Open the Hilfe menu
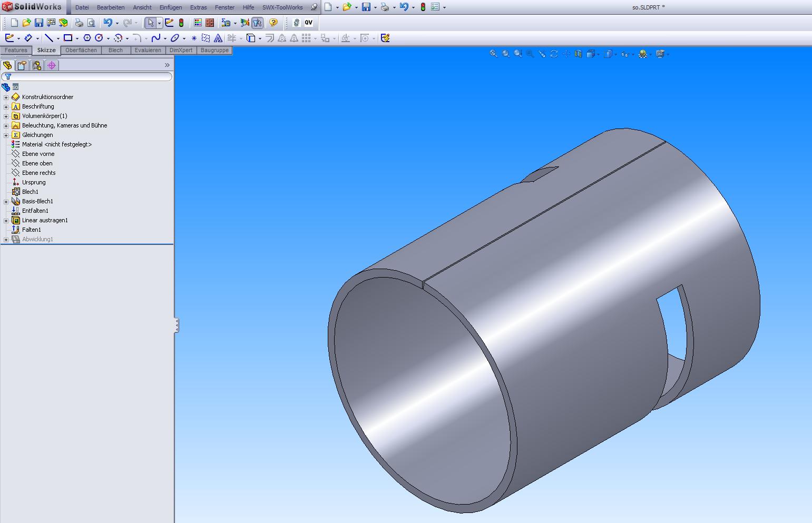 [248, 7]
